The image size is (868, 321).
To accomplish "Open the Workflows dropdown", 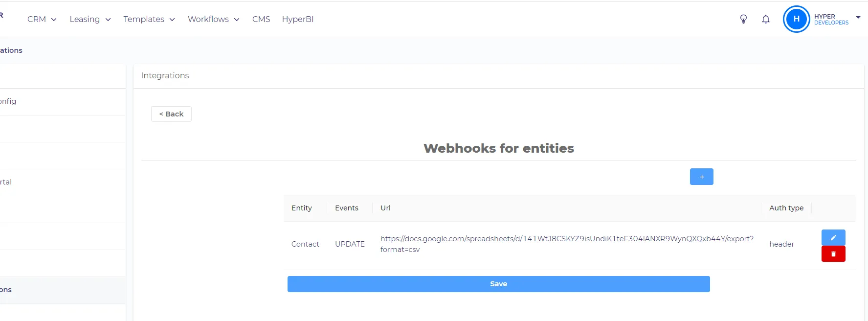I will [x=214, y=19].
